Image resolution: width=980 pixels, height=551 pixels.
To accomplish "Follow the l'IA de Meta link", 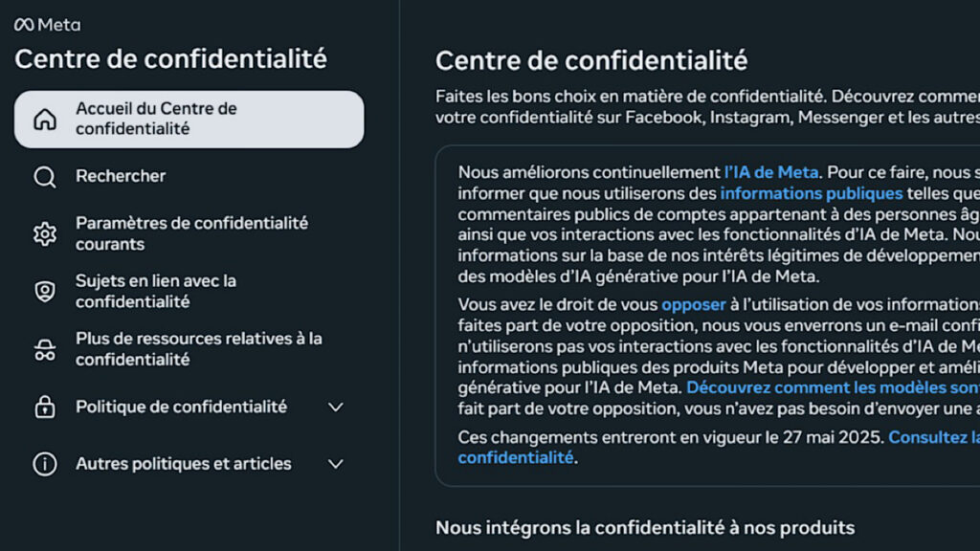I will point(771,172).
